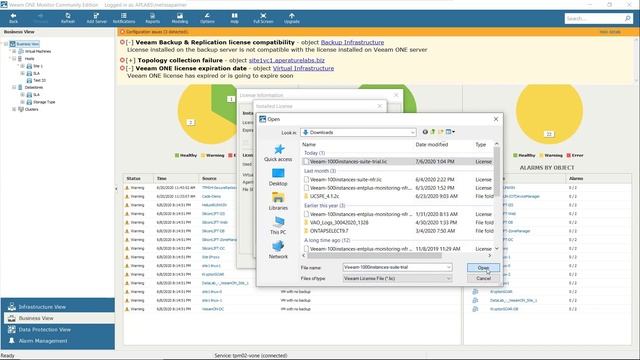Click Hide details in orange banner
The width and height of the screenshot is (640, 360).
click(610, 32)
